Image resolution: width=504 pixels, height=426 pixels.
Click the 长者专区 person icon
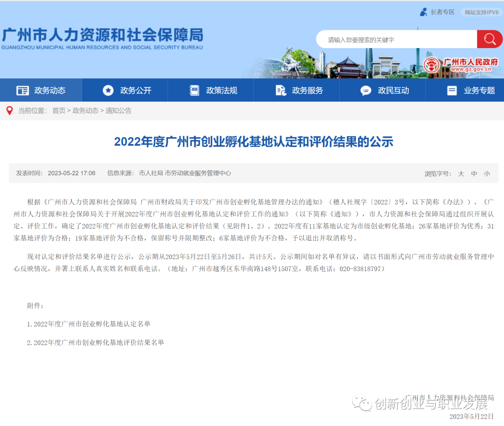(423, 12)
